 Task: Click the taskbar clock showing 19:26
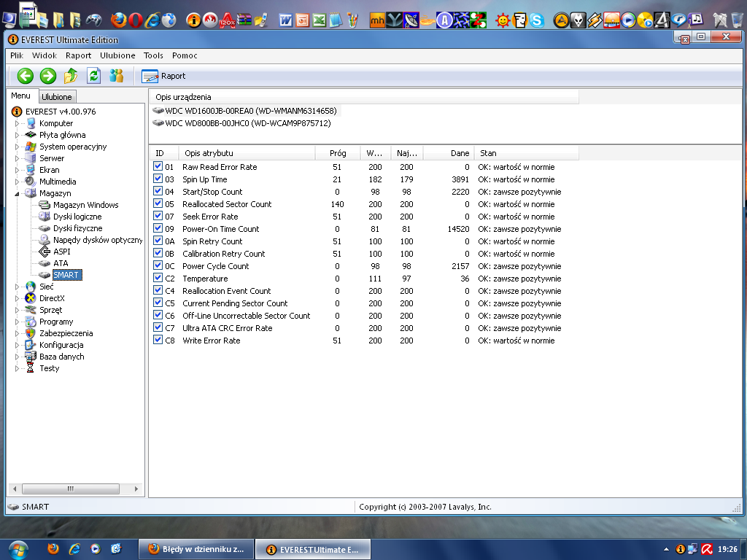[x=727, y=549]
